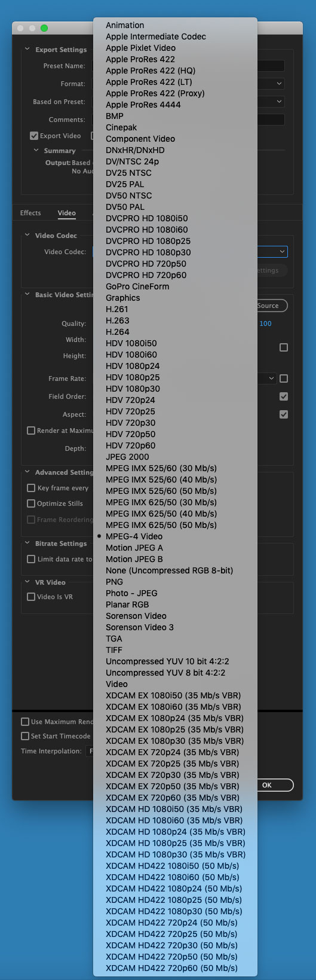
Task: Toggle the Export Video checkbox
Action: point(34,136)
